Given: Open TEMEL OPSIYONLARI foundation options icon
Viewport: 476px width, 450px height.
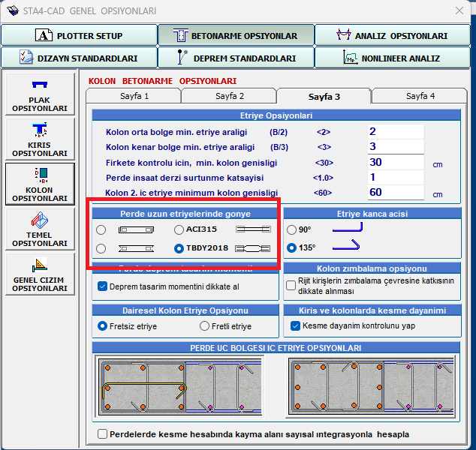Looking at the screenshot, I should click(39, 229).
